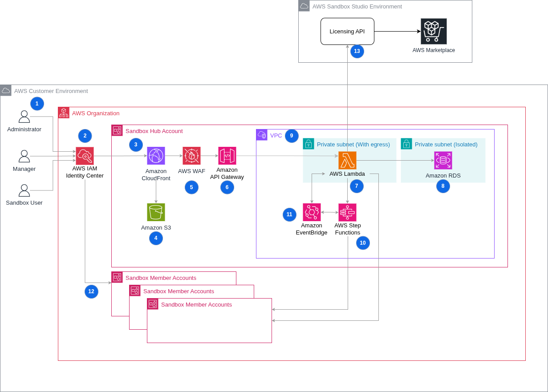Click the AWS WAF icon
548x392 pixels.
[191, 156]
